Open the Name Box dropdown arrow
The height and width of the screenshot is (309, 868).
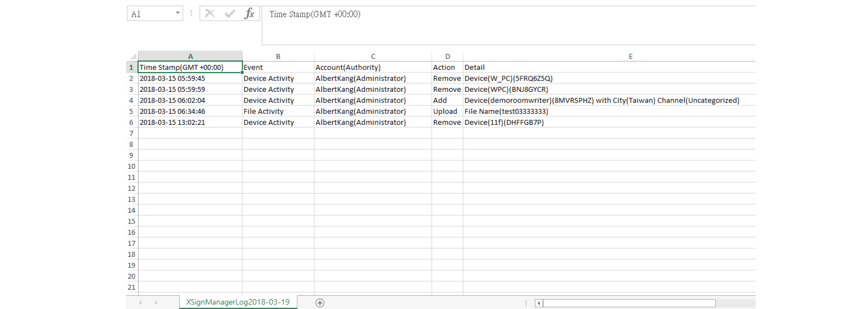[x=177, y=14]
